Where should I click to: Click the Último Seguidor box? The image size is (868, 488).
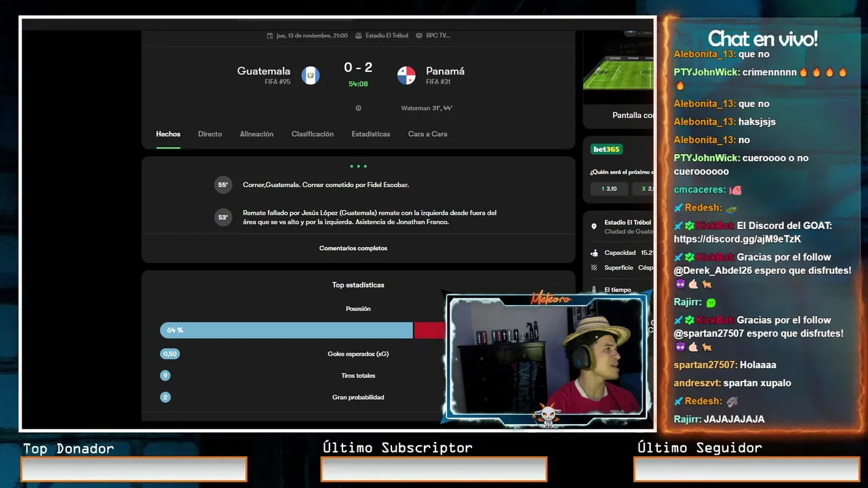(x=747, y=469)
